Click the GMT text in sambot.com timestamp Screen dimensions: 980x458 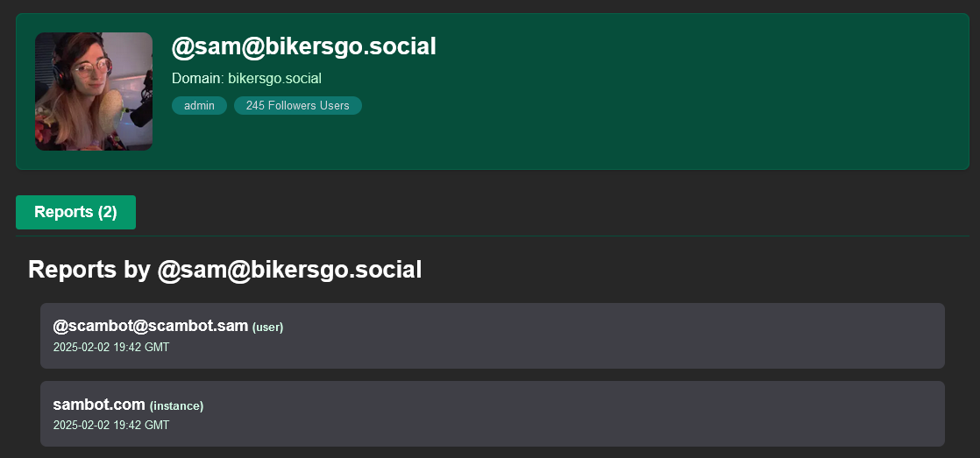coord(157,425)
